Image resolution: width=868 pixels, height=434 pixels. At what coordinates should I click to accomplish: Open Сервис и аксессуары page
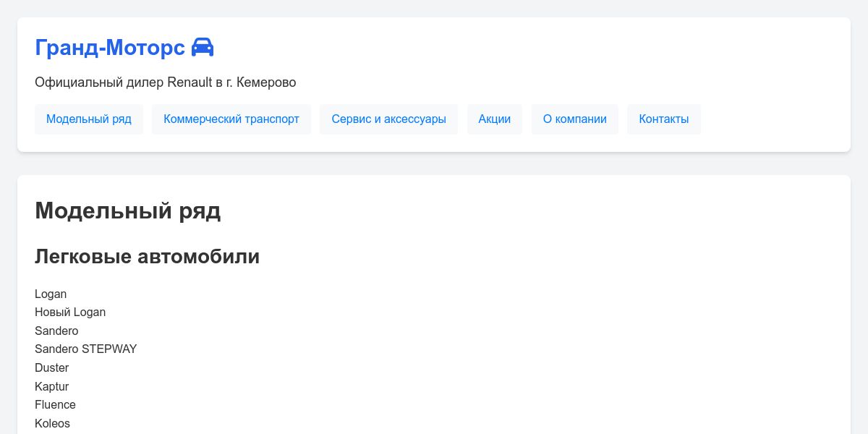pos(388,119)
